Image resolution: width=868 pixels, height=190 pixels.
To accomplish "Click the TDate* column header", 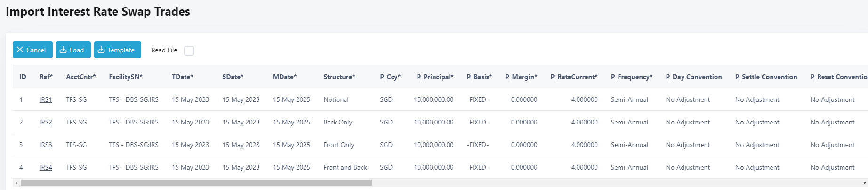I will point(182,77).
